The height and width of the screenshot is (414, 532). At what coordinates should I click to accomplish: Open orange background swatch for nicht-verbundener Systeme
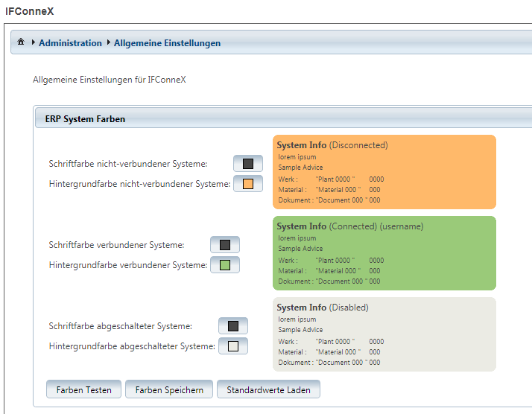coord(248,184)
